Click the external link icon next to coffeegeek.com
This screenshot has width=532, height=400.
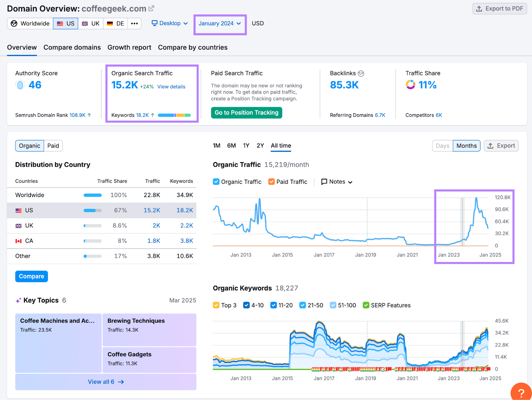point(151,8)
